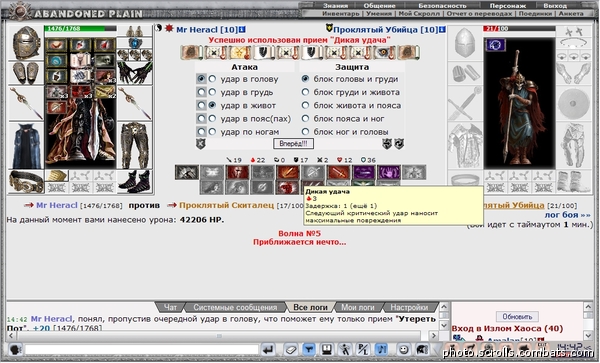Click the funnel filter icon in bottom toolbar
This screenshot has height=363, width=600.
click(308, 349)
